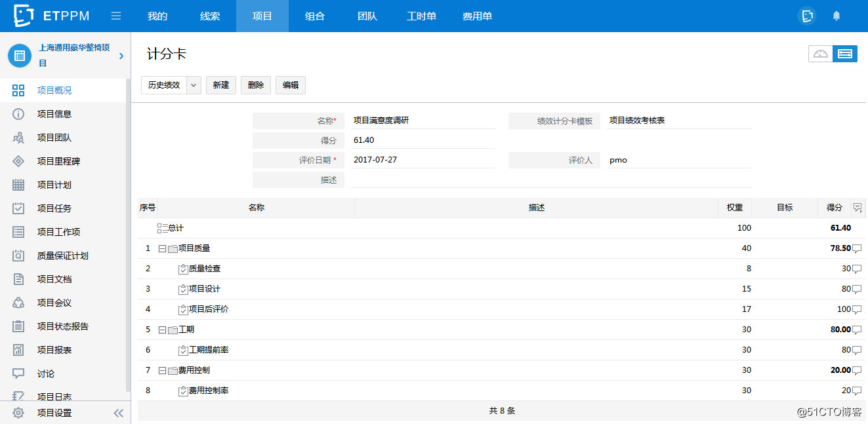Open comment icon in 工期提前率 row
The image size is (868, 424).
coord(856,350)
